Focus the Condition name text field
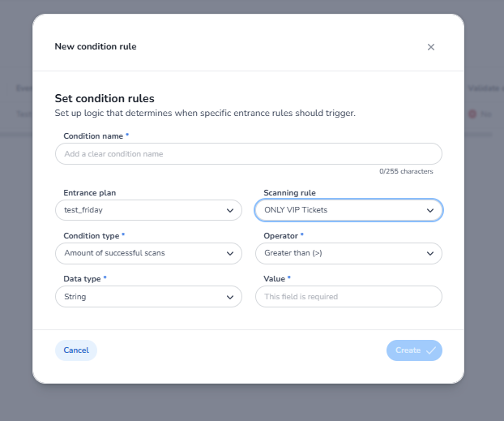 pos(248,154)
